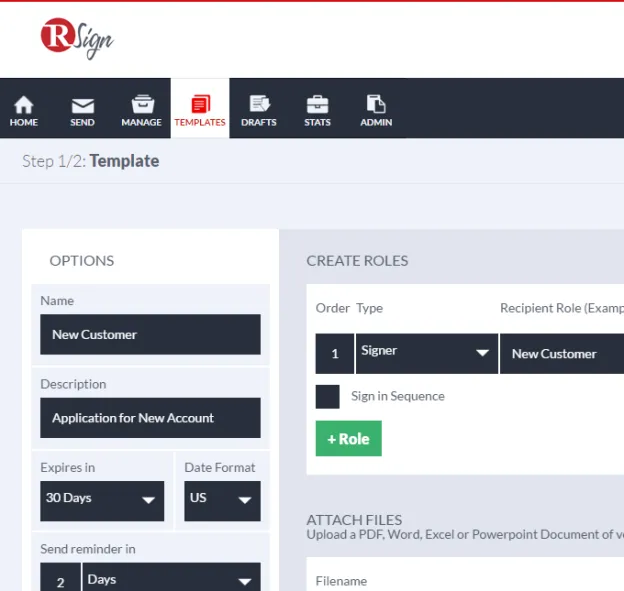Viewport: 624px width, 591px height.
Task: Go to the SEND menu label
Action: [x=82, y=123]
